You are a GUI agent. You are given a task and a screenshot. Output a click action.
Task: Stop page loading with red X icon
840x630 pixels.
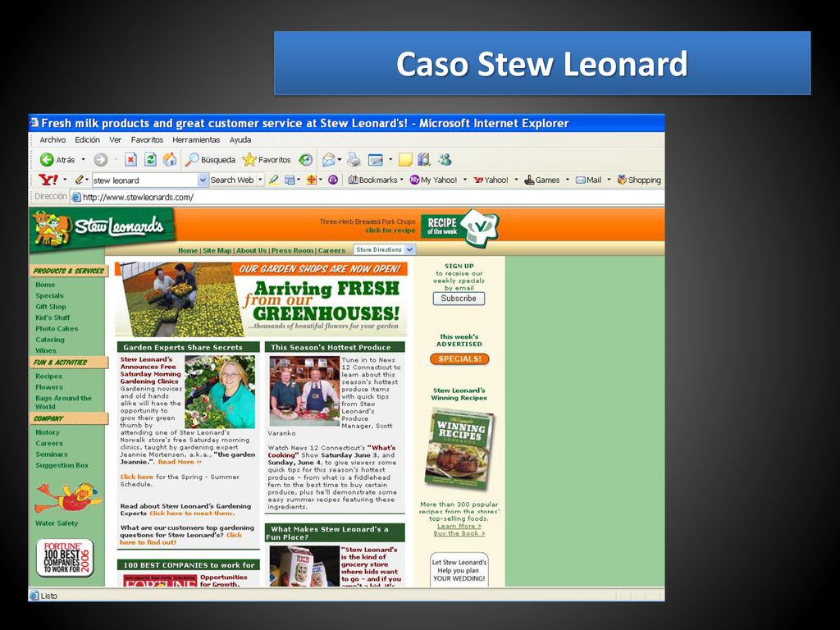tap(131, 160)
